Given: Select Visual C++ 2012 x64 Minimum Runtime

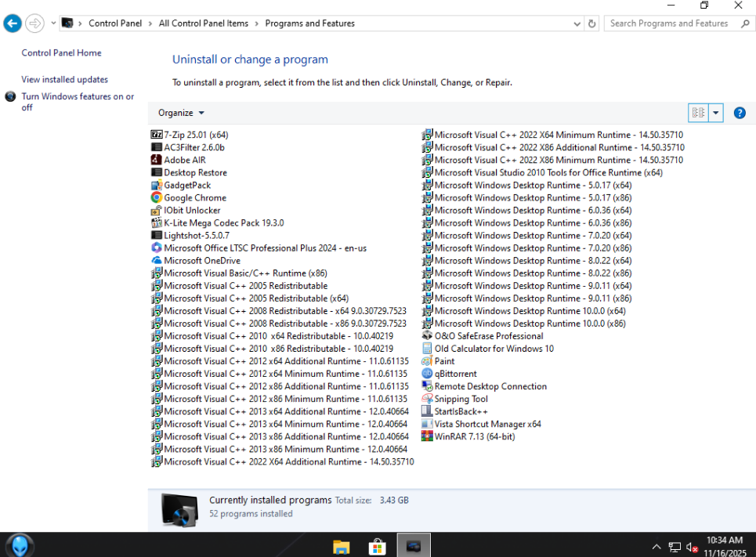Looking at the screenshot, I should click(x=279, y=373).
